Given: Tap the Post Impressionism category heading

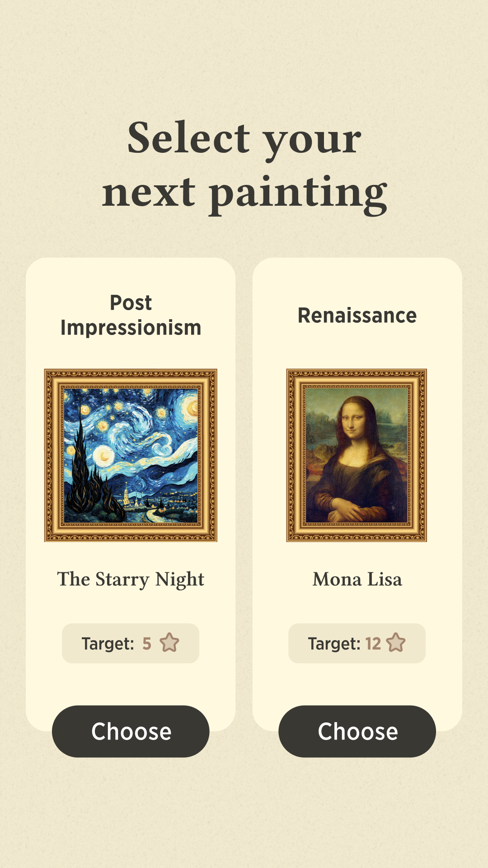Looking at the screenshot, I should pyautogui.click(x=131, y=315).
